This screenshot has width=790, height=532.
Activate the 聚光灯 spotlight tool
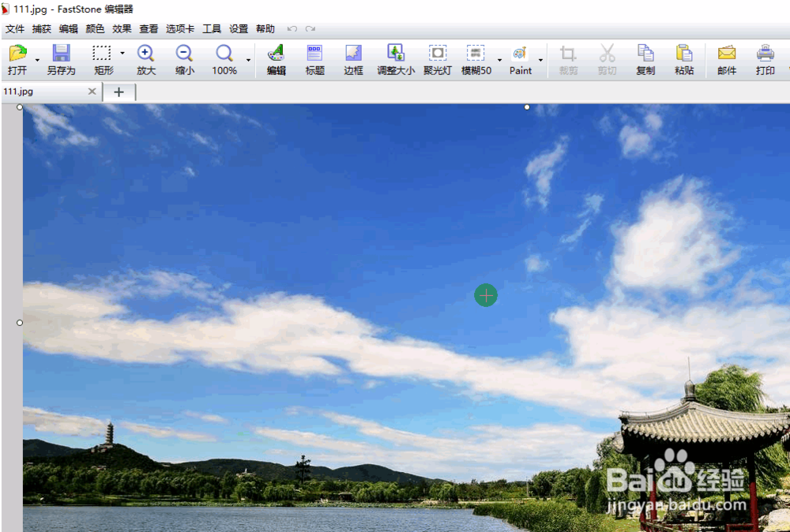[438, 59]
